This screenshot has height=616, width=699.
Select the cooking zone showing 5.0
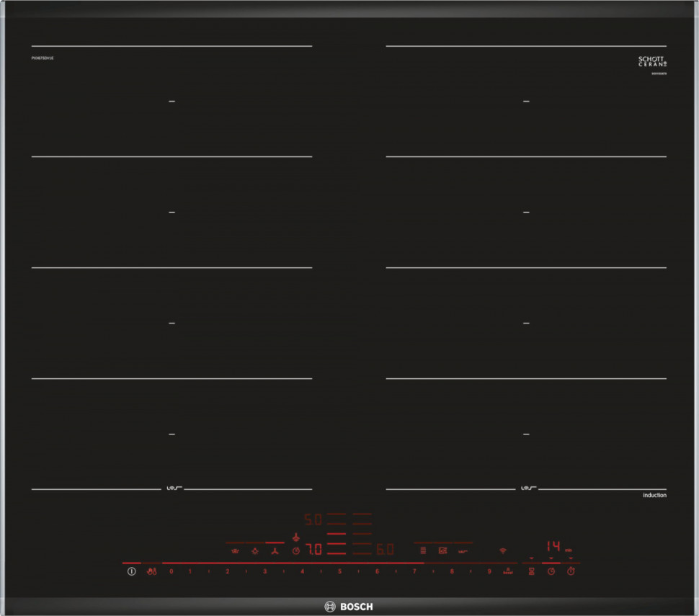click(x=313, y=519)
